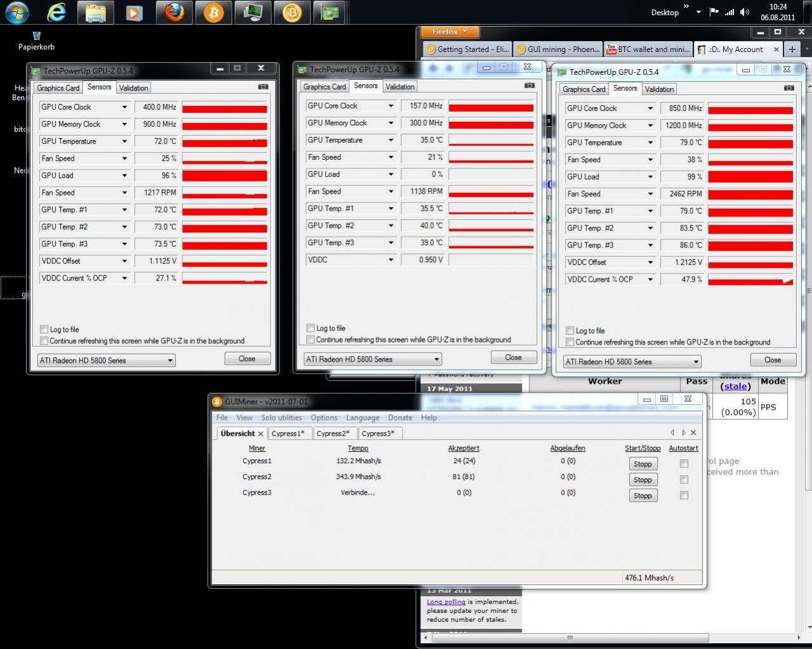Open the Solo utilities menu in GUIMiner
This screenshot has width=812, height=649.
tap(281, 417)
